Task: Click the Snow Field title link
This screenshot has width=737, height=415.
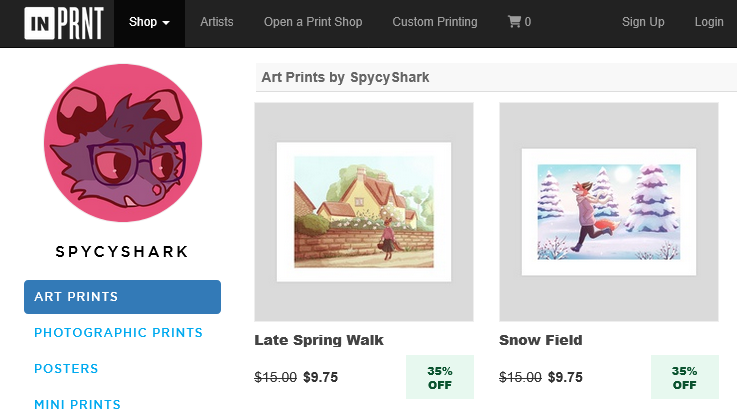Action: (541, 340)
